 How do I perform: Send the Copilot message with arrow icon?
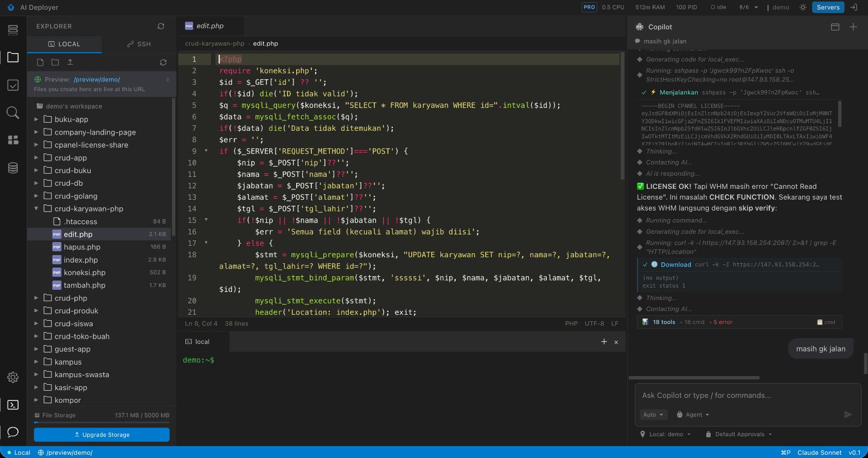point(848,415)
